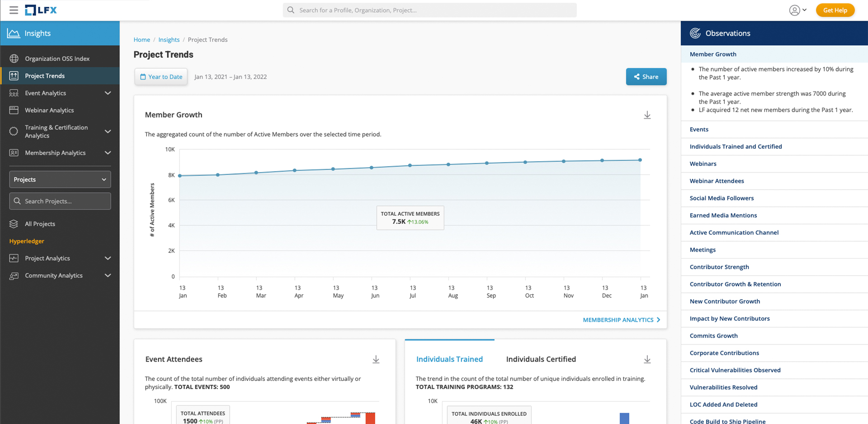
Task: Open the Membership Analytics link
Action: coord(621,320)
